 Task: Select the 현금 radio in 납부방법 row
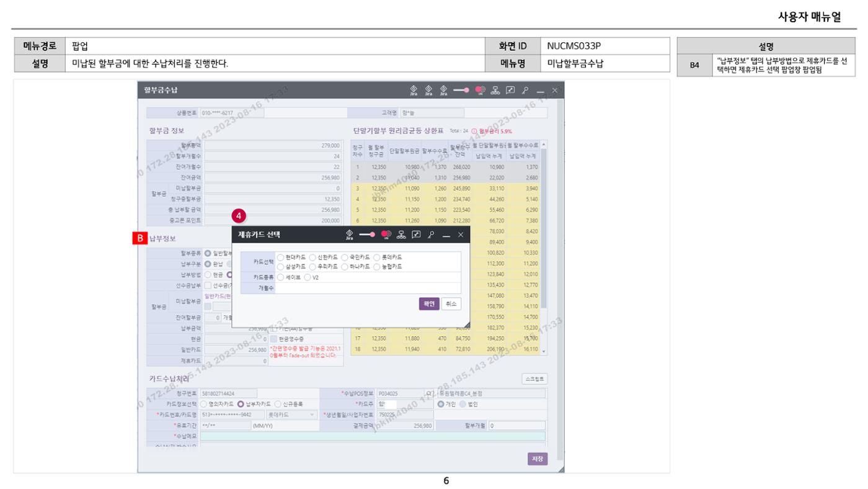click(208, 274)
